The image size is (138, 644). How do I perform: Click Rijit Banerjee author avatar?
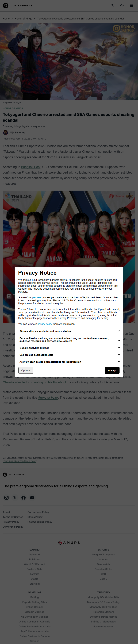tap(6, 133)
